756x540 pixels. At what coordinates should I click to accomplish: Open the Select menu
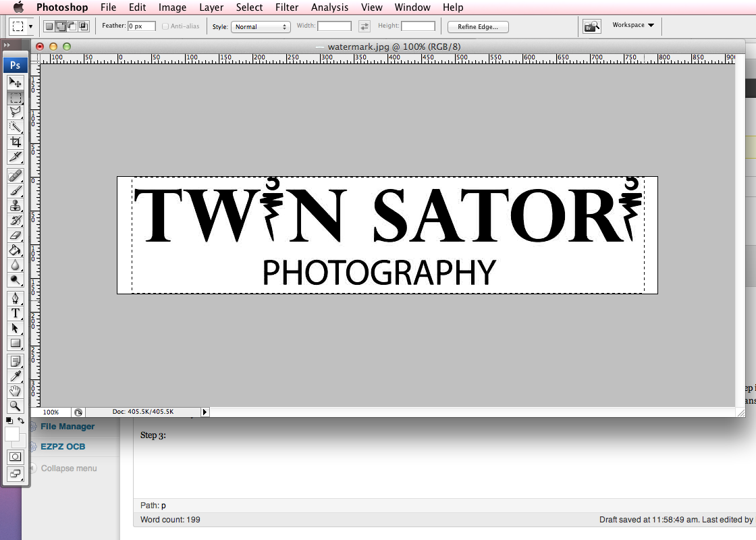point(249,7)
